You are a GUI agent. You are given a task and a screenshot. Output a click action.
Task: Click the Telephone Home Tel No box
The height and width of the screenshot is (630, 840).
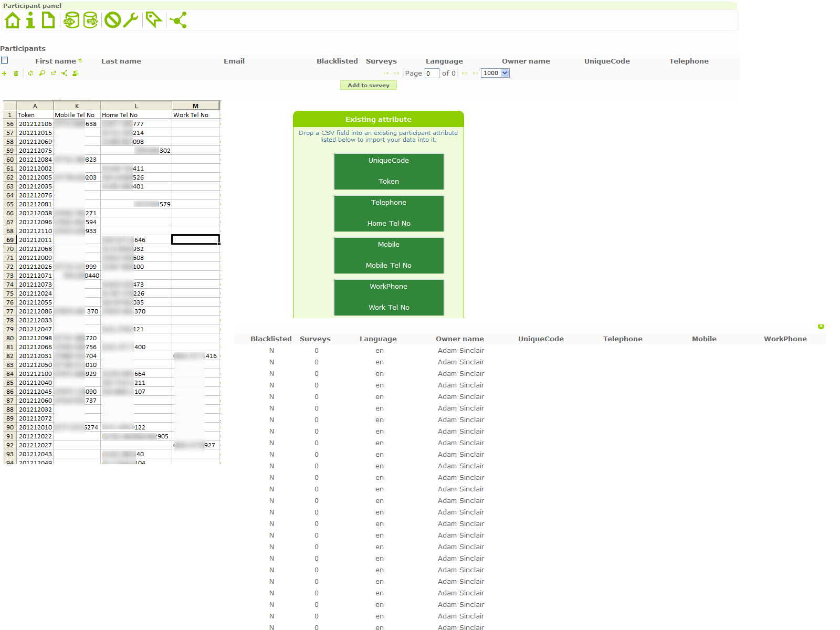(x=388, y=213)
